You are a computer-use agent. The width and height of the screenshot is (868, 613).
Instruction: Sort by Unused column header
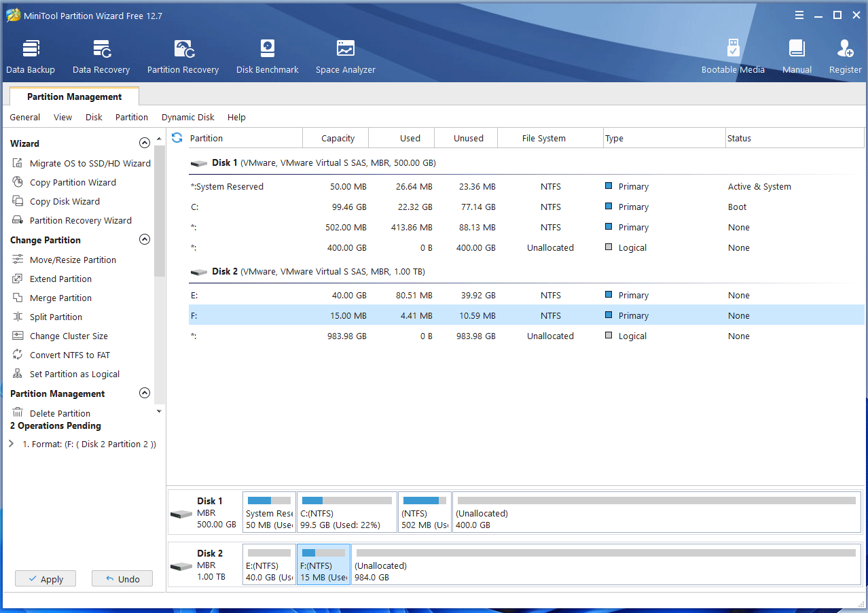point(466,138)
